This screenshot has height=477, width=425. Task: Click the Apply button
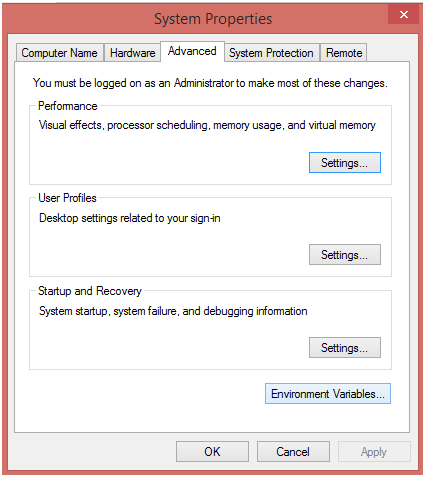tap(374, 452)
